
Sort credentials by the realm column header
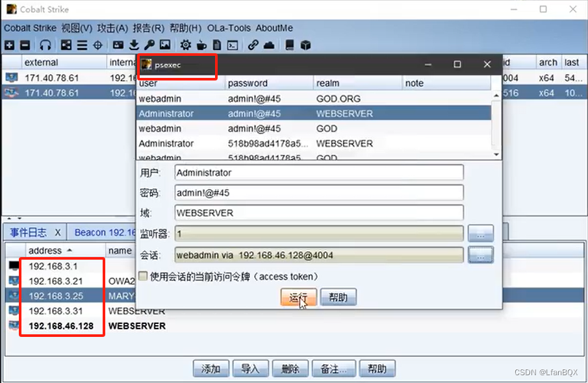pos(358,83)
